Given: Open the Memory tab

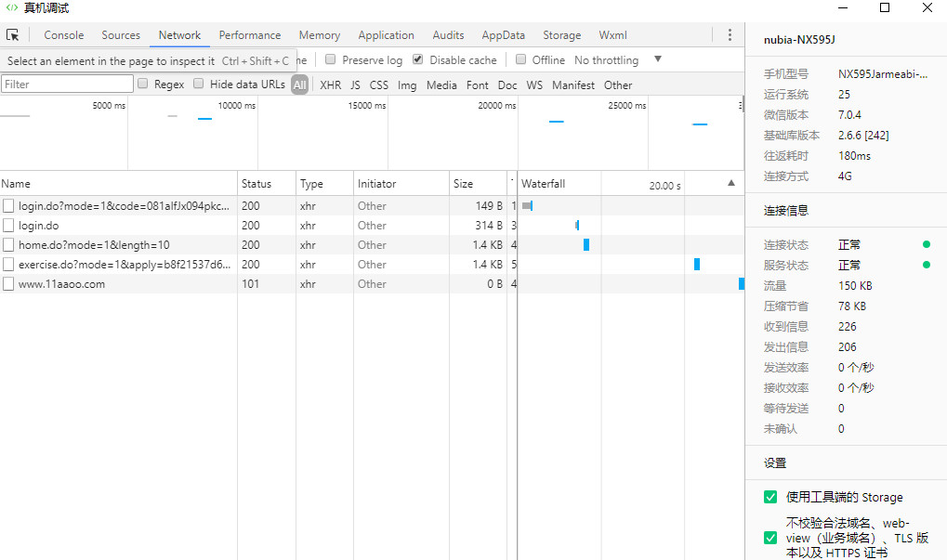Looking at the screenshot, I should (x=320, y=35).
